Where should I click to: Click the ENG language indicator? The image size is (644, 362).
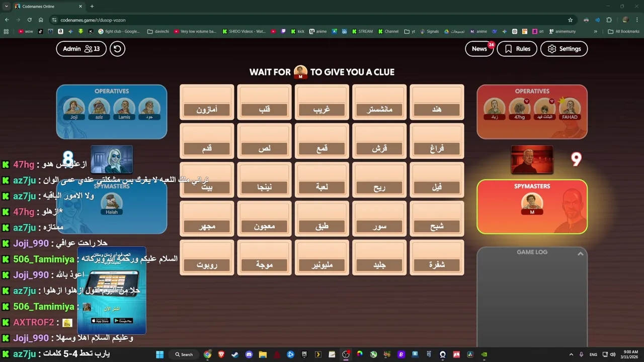(x=593, y=354)
